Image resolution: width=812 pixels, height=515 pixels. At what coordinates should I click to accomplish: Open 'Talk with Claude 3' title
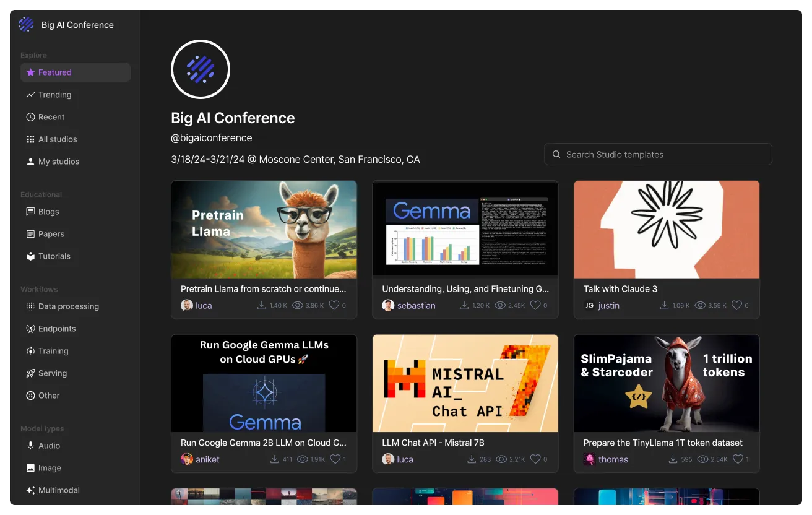coord(620,289)
